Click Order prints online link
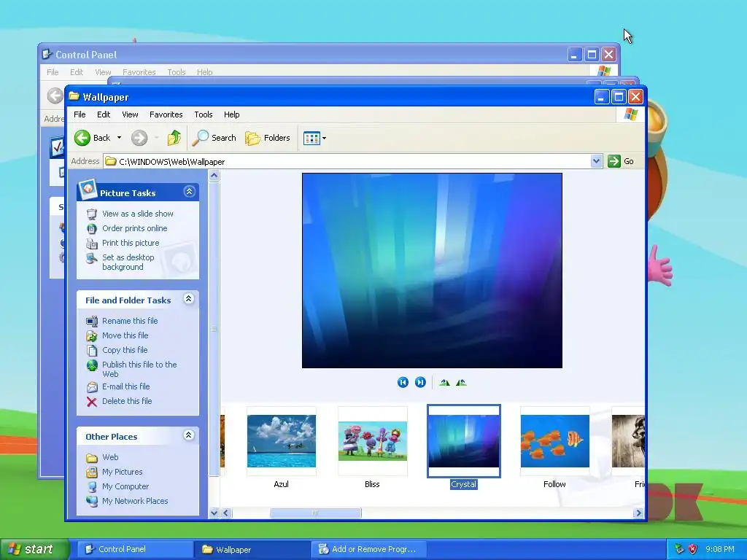 click(135, 228)
